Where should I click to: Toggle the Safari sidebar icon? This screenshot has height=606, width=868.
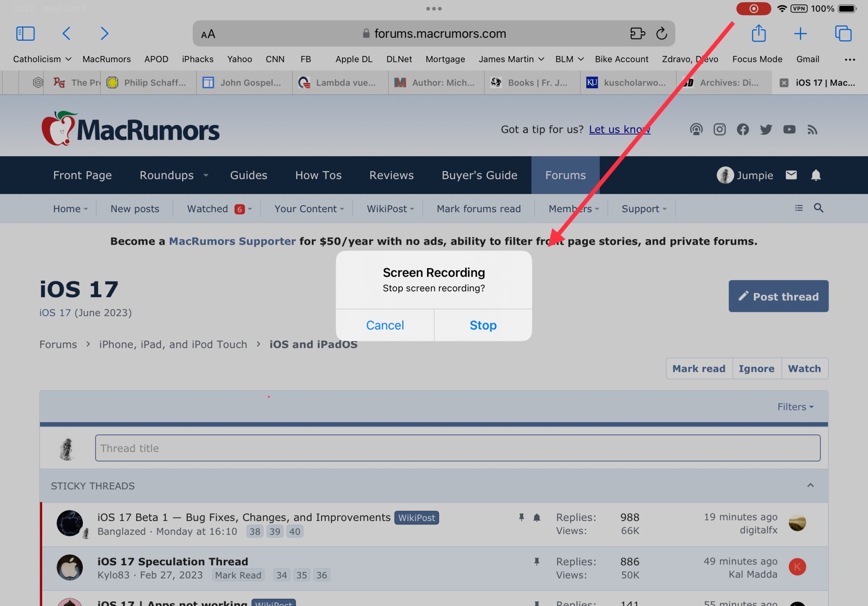pyautogui.click(x=25, y=33)
